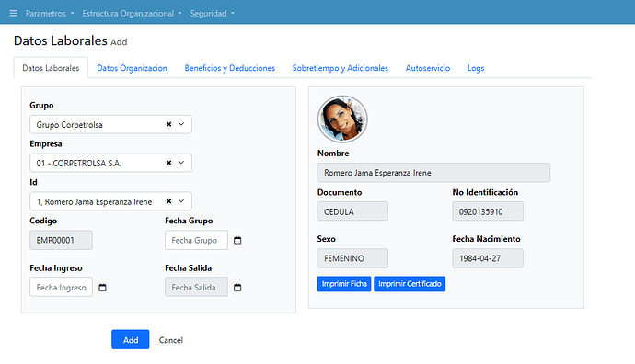Screen dimensions: 635x364
Task: Open the Parametros menu
Action: coord(50,14)
